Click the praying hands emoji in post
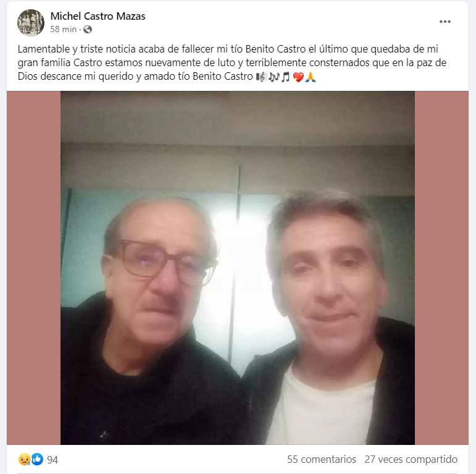 311,77
